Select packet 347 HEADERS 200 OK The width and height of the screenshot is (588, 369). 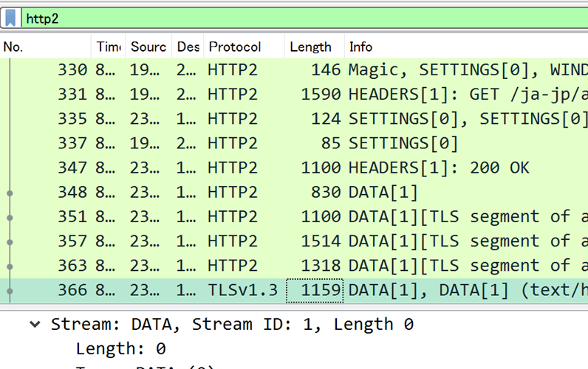coord(295,168)
